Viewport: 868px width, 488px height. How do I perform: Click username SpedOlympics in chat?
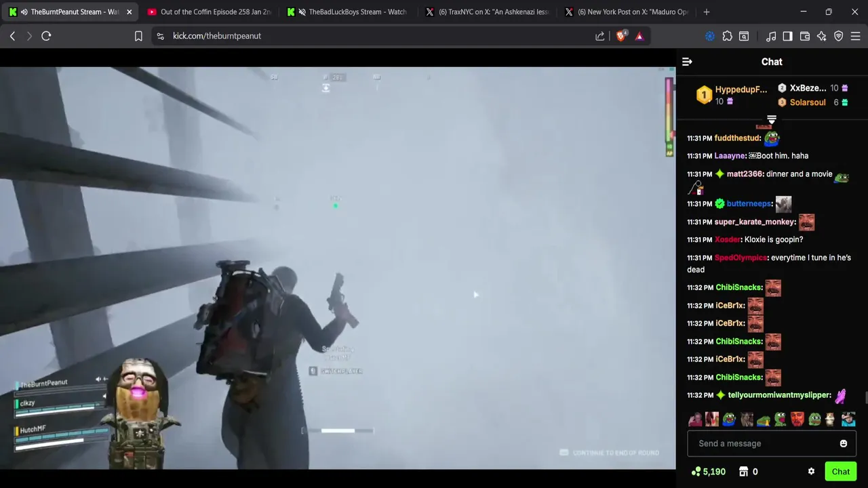741,258
